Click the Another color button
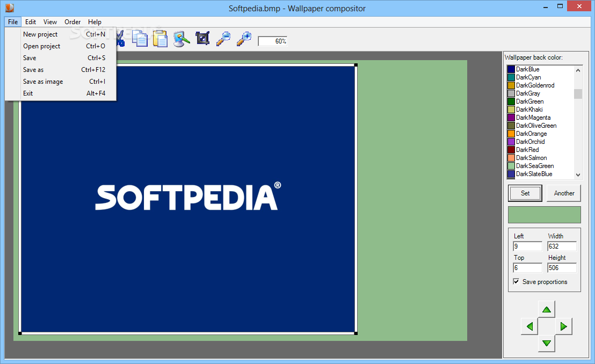The image size is (595, 364). [x=564, y=193]
